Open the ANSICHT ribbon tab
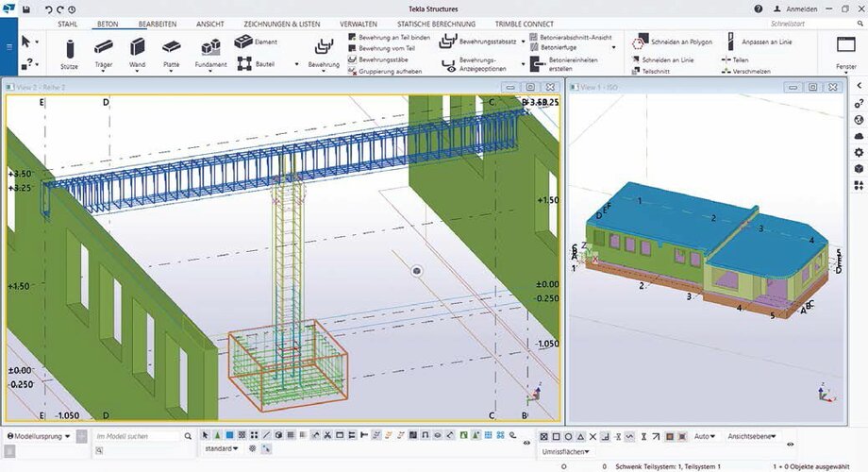 coord(209,24)
